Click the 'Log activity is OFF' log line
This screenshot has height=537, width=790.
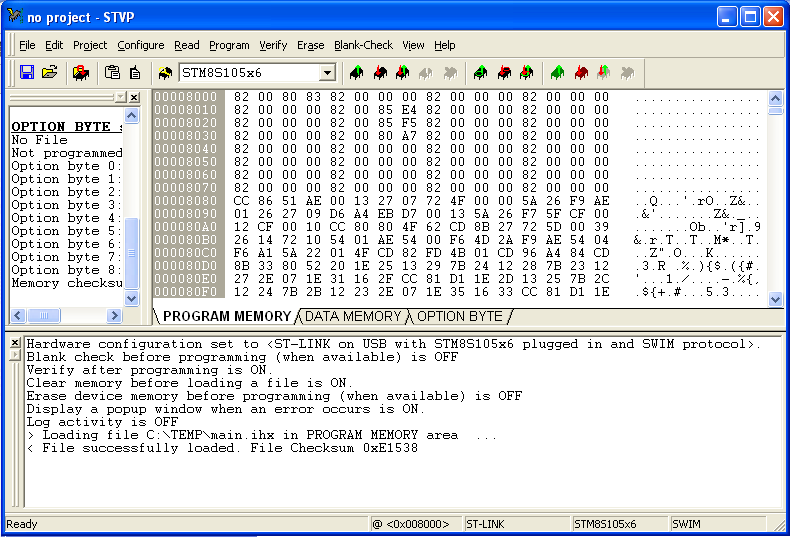[x=102, y=422]
